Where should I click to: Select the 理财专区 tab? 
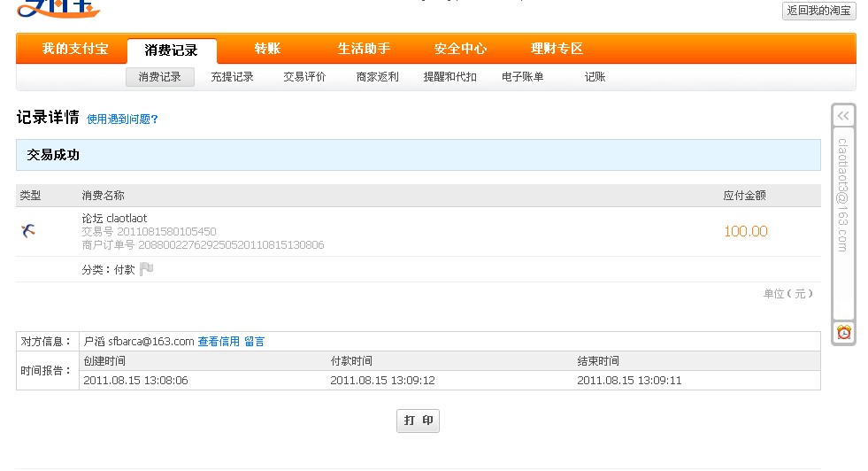click(557, 49)
